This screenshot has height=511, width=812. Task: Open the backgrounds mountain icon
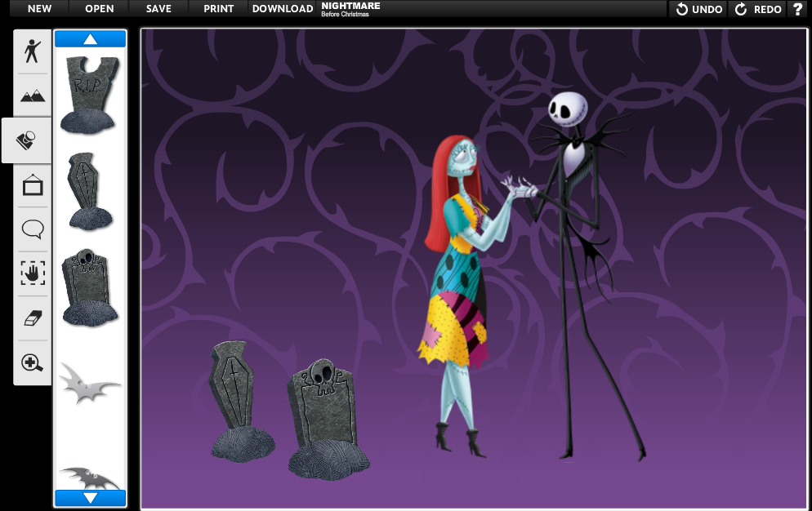pyautogui.click(x=33, y=96)
